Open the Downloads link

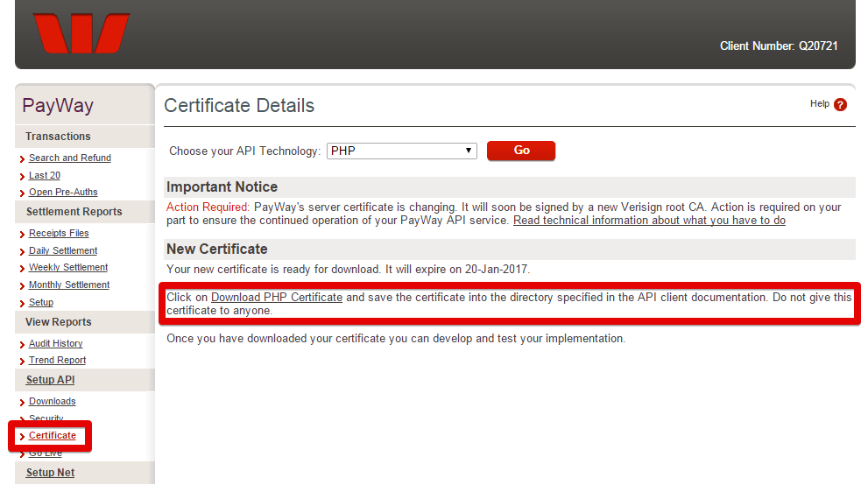(x=52, y=402)
